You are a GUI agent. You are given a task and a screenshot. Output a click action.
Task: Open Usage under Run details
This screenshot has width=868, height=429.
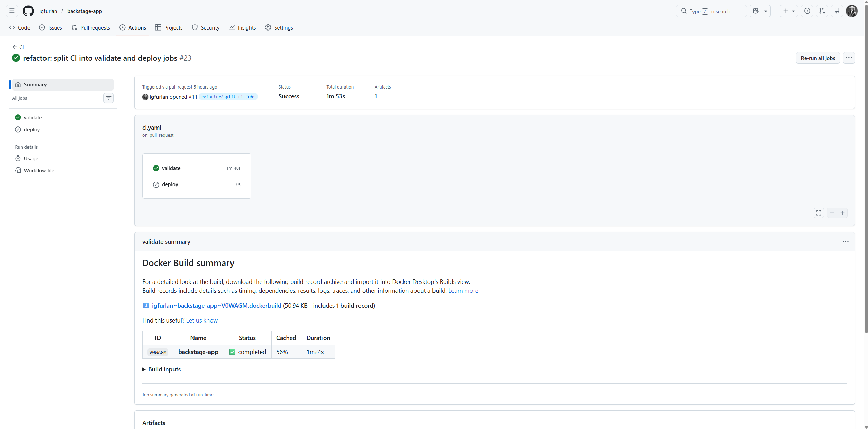(x=31, y=158)
